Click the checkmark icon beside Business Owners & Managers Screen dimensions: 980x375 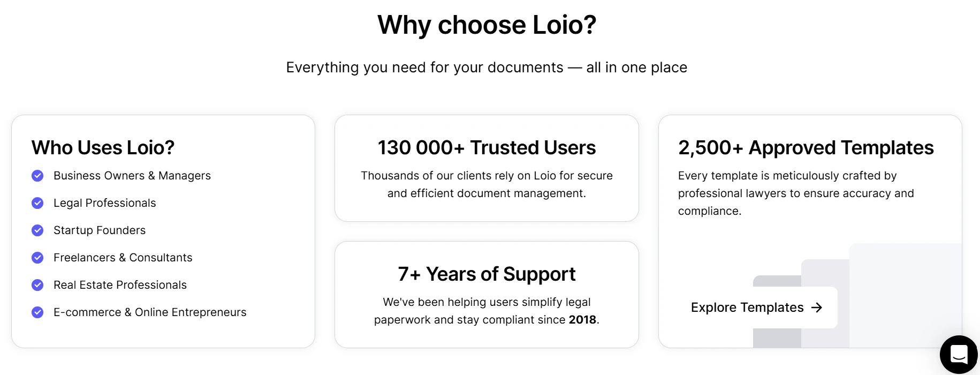click(x=37, y=176)
